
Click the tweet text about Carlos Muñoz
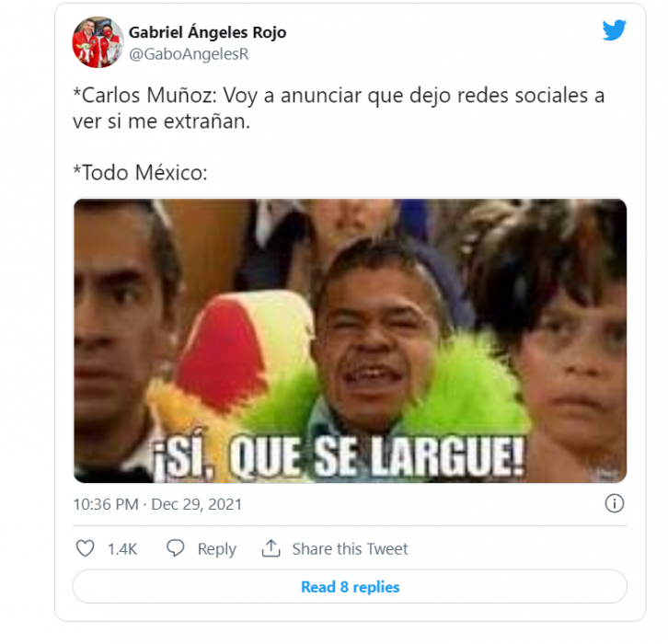339,109
